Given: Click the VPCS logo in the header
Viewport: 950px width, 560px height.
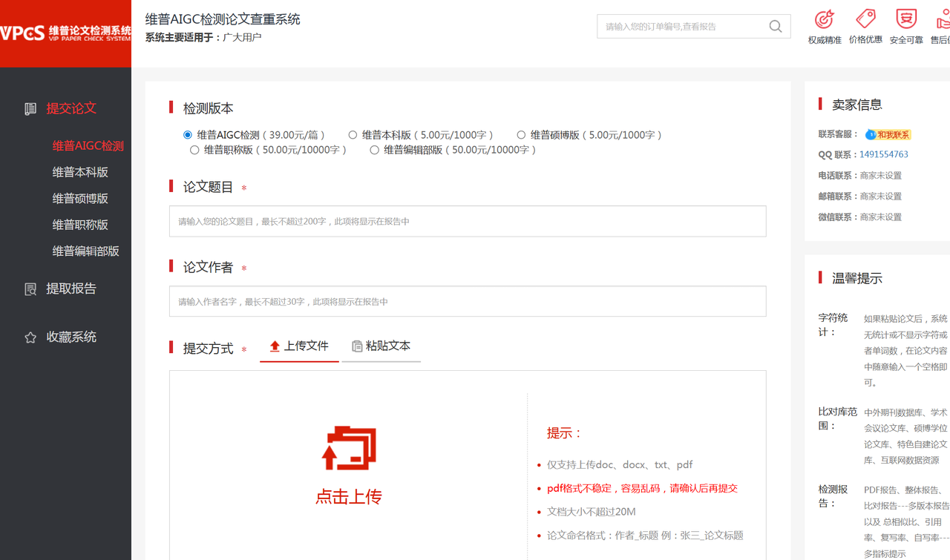Looking at the screenshot, I should point(65,33).
